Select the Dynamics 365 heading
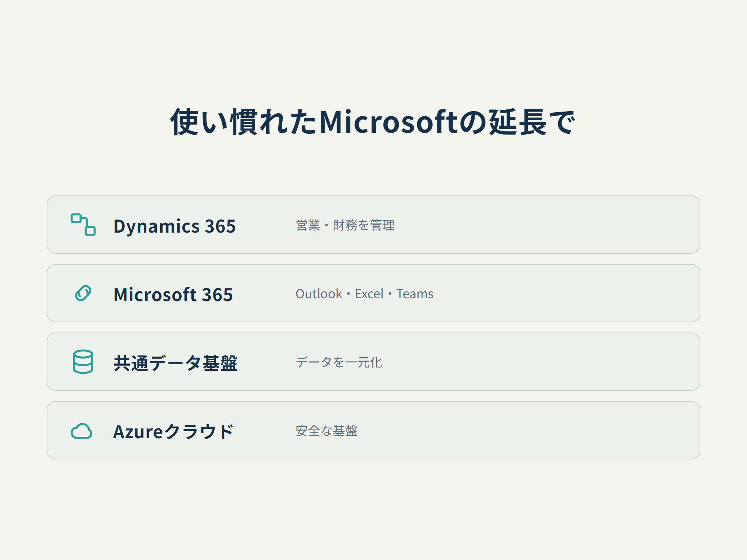 click(x=175, y=226)
